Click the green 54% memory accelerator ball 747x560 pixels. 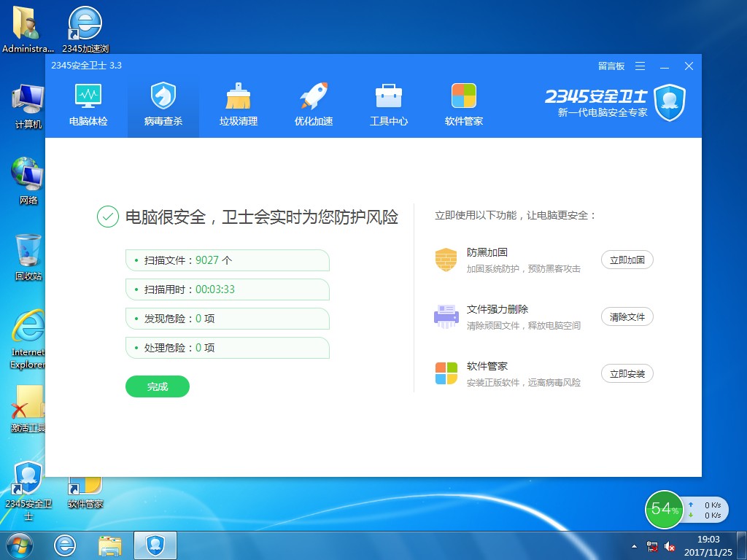(664, 510)
